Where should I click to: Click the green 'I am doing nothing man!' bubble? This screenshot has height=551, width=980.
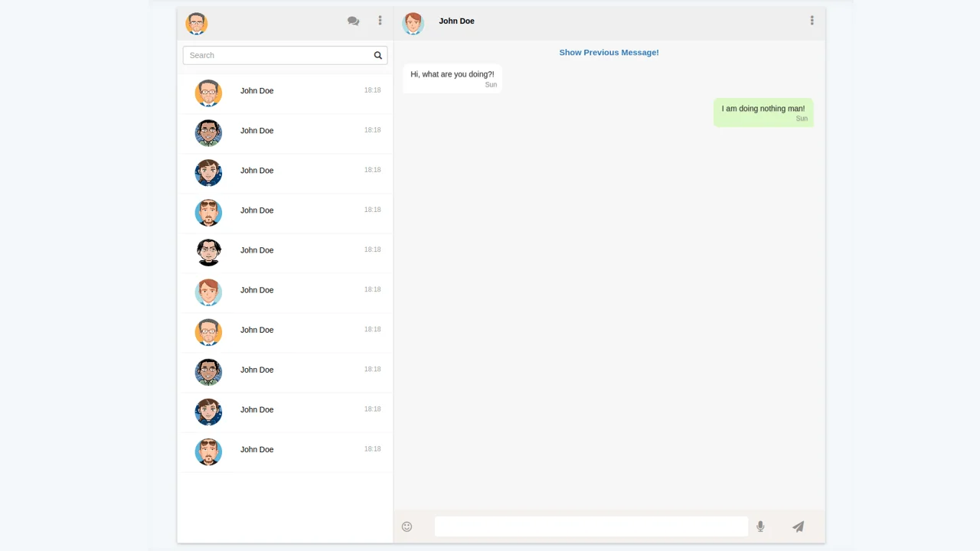[763, 112]
